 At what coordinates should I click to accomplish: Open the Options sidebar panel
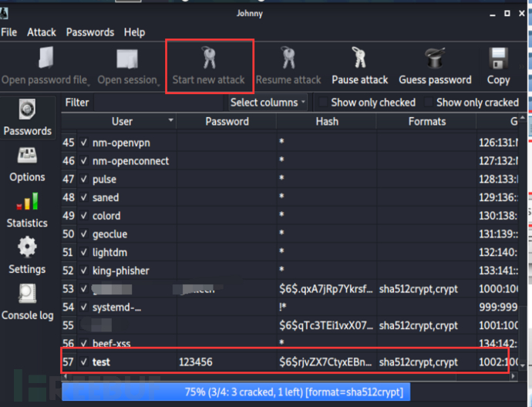click(27, 165)
